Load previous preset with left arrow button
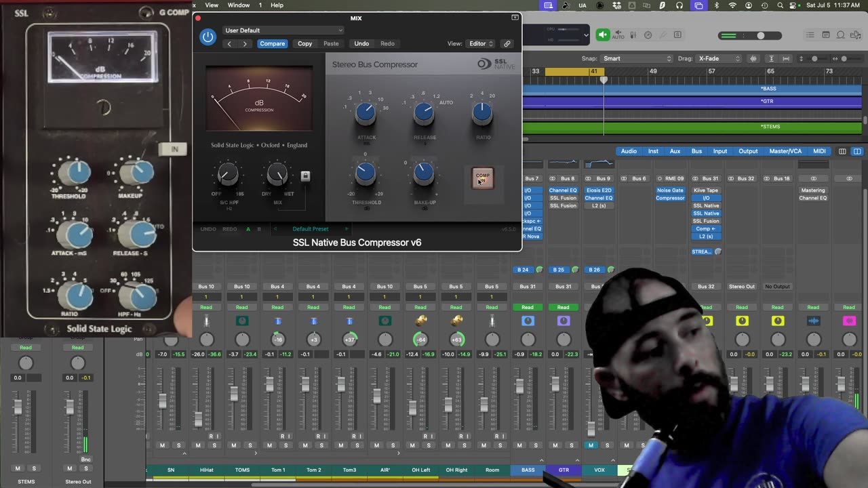 click(x=229, y=43)
